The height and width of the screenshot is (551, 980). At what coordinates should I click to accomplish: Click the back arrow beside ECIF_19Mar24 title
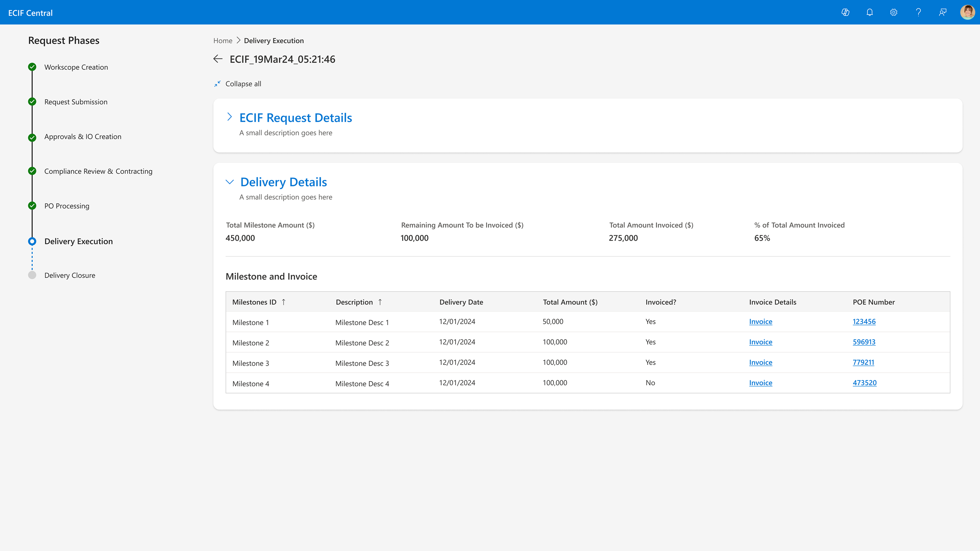point(218,59)
